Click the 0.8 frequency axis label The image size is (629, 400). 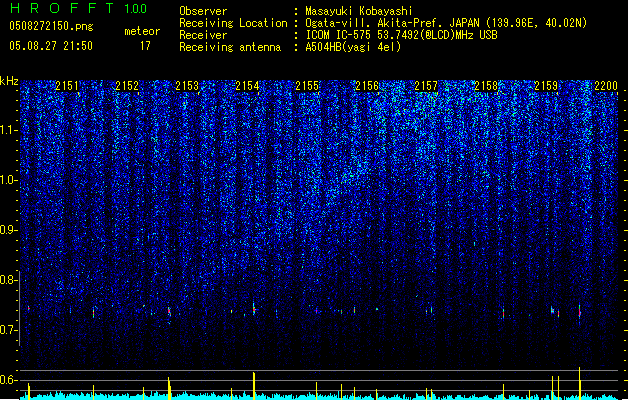click(9, 280)
